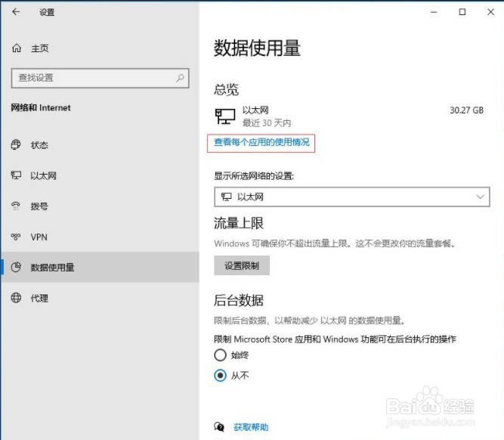The image size is (504, 440).
Task: Click the globe icon beside 代理
Action: [16, 298]
